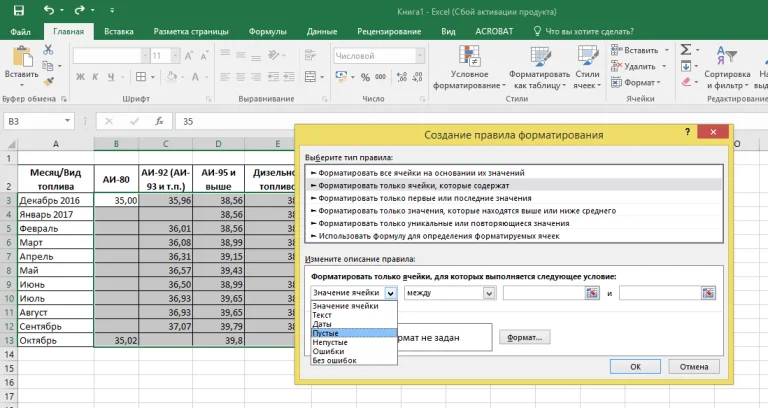This screenshot has height=408, width=768.
Task: Open Customize Quick Access Toolbar arrow
Action: [x=112, y=10]
